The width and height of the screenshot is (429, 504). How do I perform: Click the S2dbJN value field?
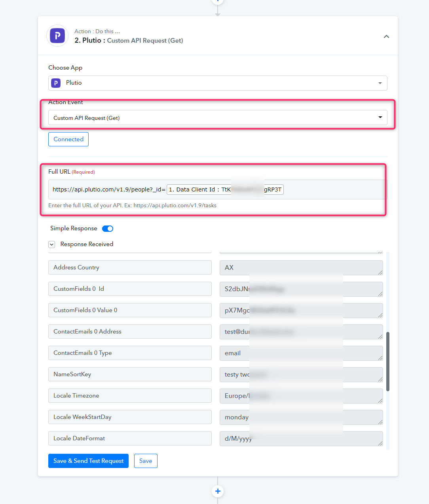pos(301,289)
